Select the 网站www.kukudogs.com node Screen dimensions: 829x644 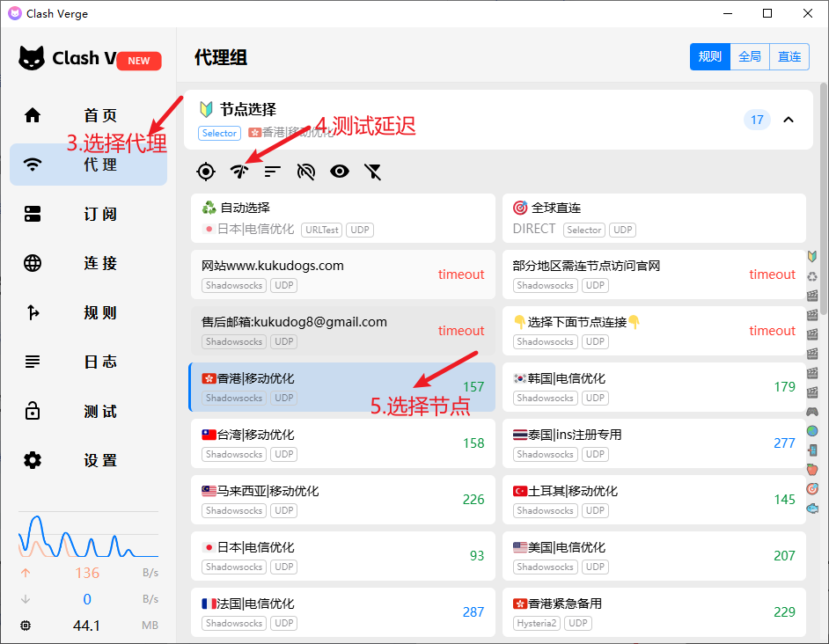tap(343, 274)
